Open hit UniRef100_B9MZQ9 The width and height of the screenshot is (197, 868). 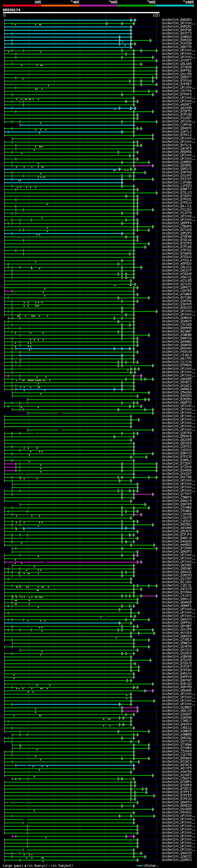(x=177, y=40)
